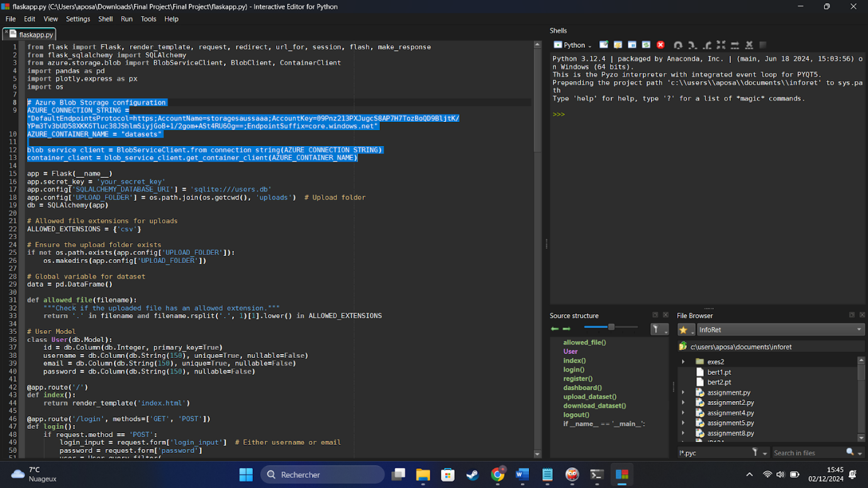This screenshot has width=868, height=488.
Task: Click the Source structure back arrow
Action: coord(555,329)
